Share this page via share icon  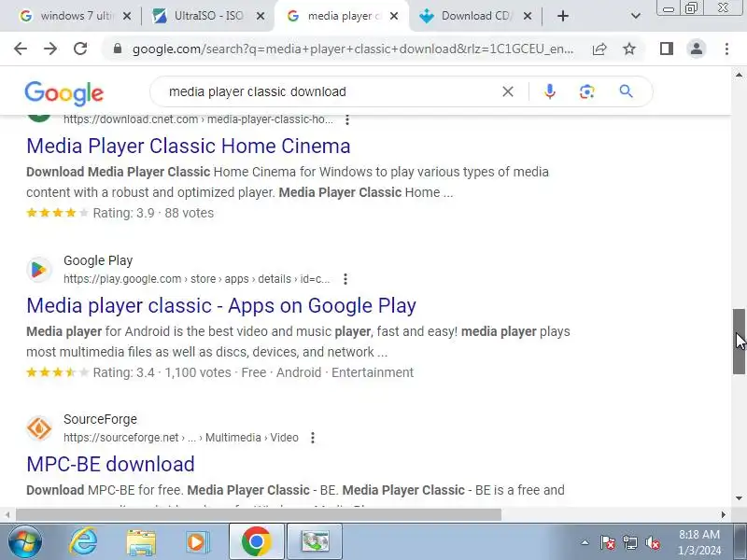pyautogui.click(x=599, y=49)
